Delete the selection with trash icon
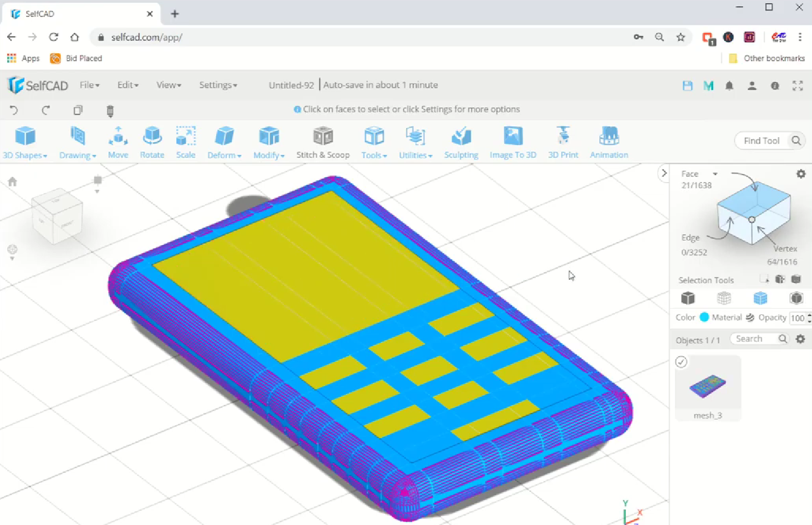The width and height of the screenshot is (812, 525). (110, 111)
